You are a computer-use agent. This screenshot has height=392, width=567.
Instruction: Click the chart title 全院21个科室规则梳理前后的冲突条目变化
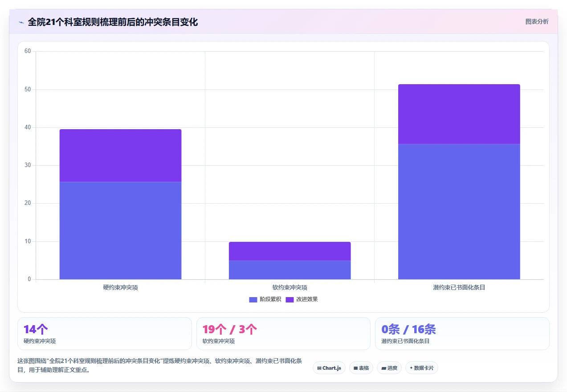pos(113,22)
